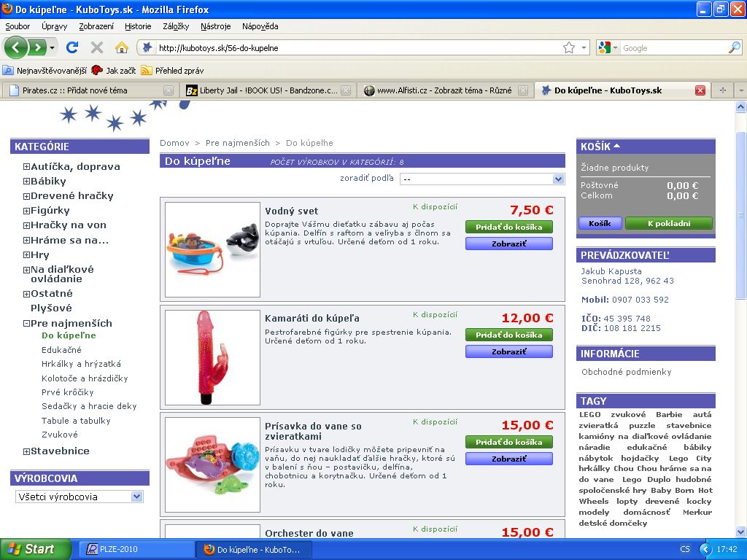Go back using the browser back arrow
The width and height of the screenshot is (747, 560).
click(15, 48)
